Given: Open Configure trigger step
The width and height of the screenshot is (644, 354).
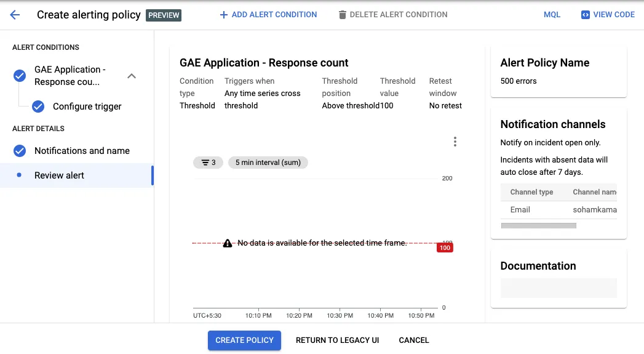Looking at the screenshot, I should click(x=87, y=107).
